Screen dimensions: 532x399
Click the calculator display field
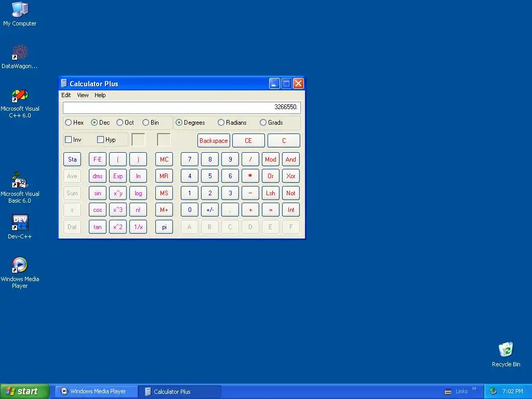(181, 108)
